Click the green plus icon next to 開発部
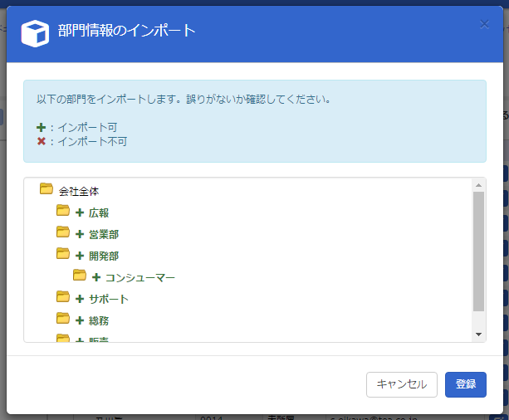Viewport: 509px width, 420px height. tap(80, 256)
